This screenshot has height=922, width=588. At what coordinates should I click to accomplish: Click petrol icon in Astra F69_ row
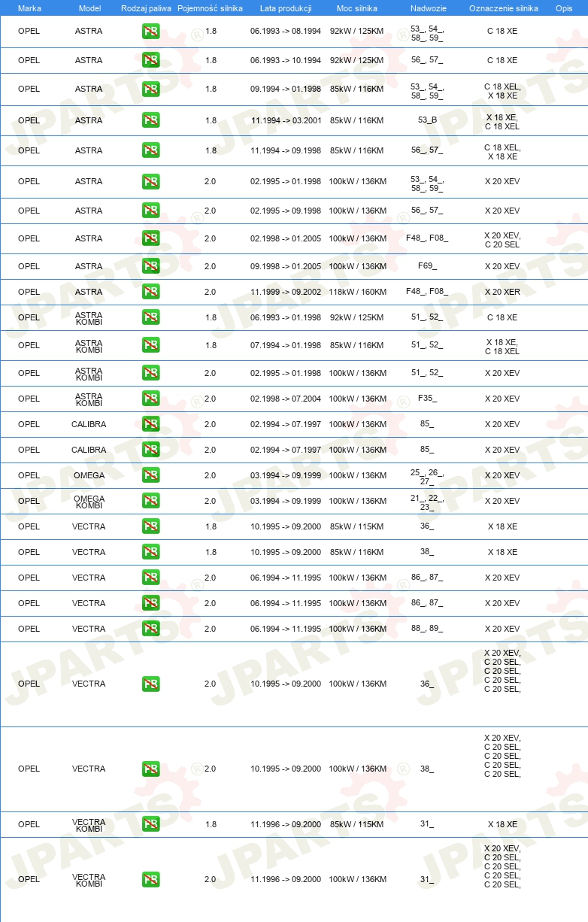(150, 266)
